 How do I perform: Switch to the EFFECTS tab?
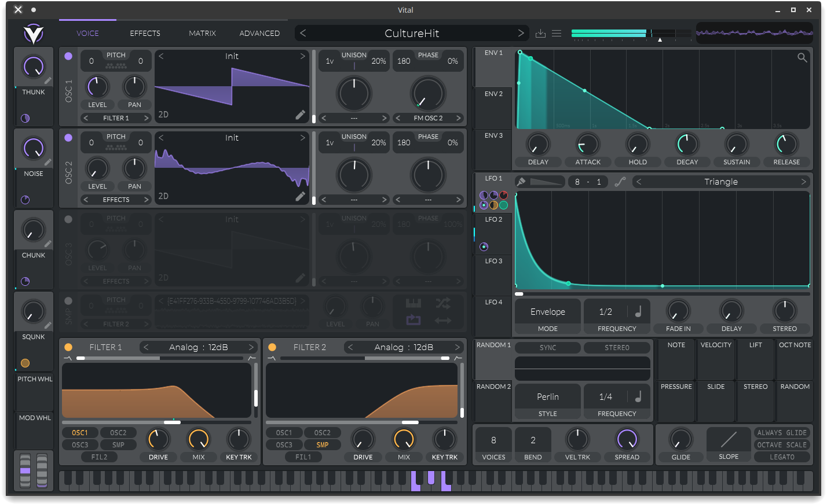tap(145, 34)
